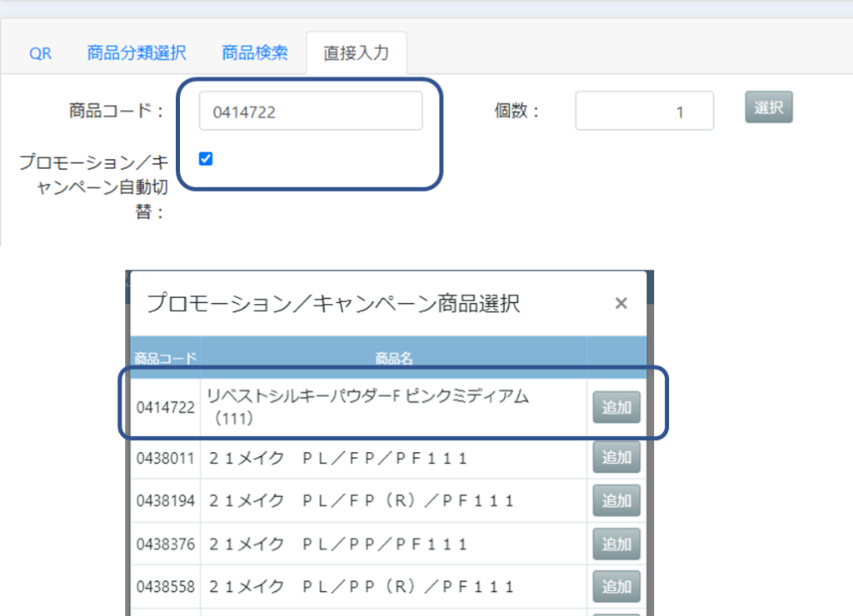This screenshot has width=853, height=616.
Task: Click 追加 for product code 0438011
Action: [616, 457]
